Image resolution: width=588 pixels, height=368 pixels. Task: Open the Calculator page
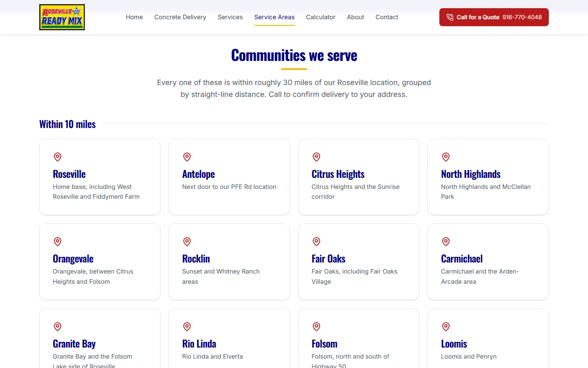tap(321, 17)
